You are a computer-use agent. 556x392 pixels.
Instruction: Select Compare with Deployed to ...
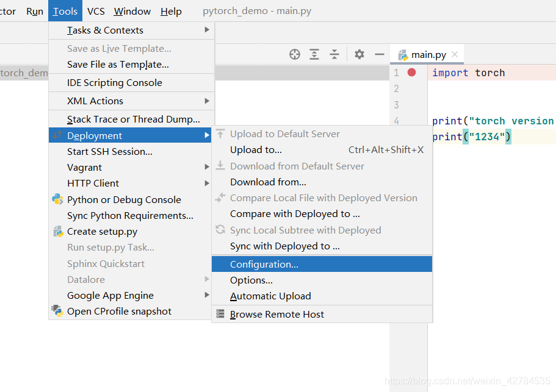click(322, 214)
